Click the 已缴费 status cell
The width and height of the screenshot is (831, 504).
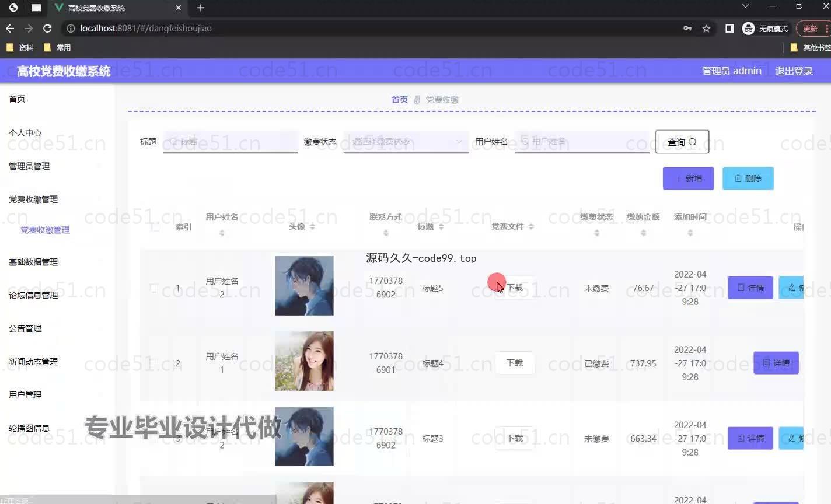click(596, 363)
